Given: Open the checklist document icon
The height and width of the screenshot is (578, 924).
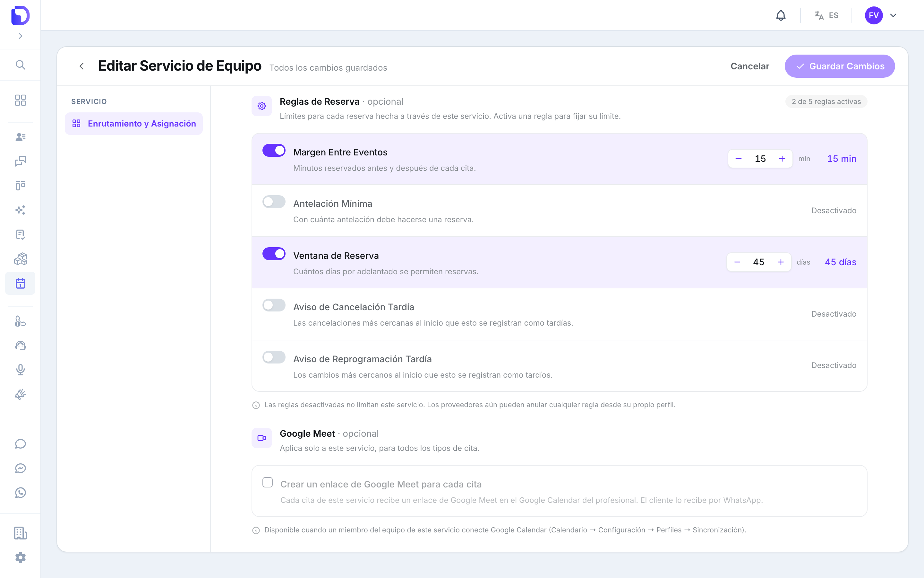Looking at the screenshot, I should point(20,234).
